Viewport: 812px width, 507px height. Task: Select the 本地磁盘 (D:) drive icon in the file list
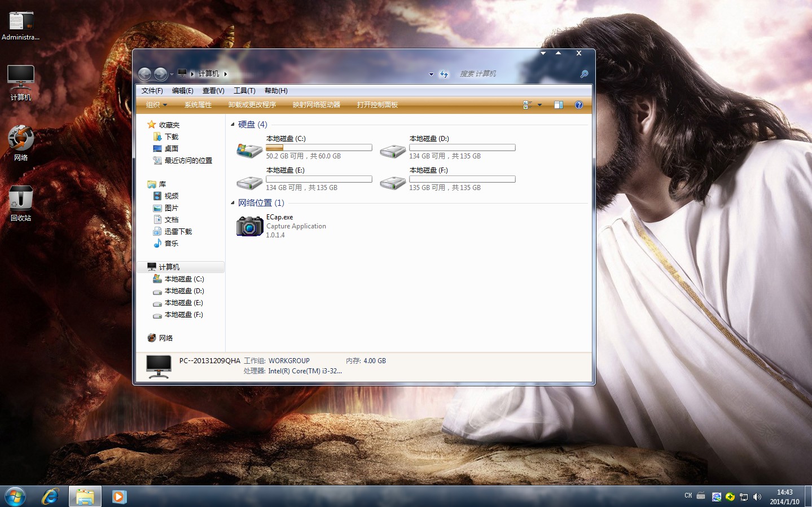click(393, 151)
